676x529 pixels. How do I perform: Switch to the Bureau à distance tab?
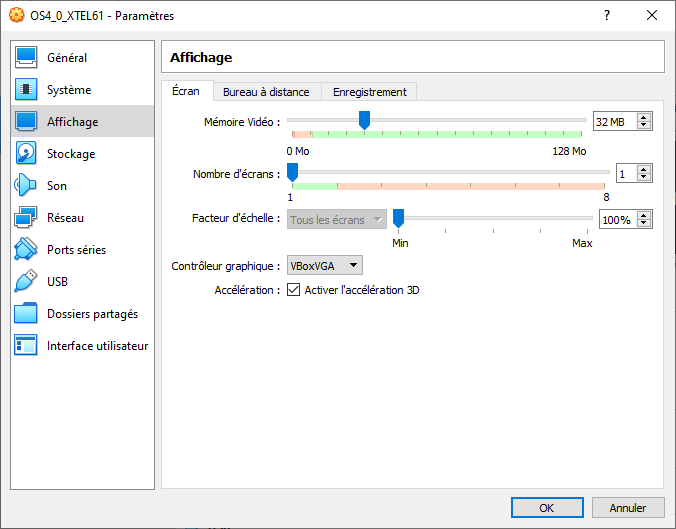[x=266, y=92]
